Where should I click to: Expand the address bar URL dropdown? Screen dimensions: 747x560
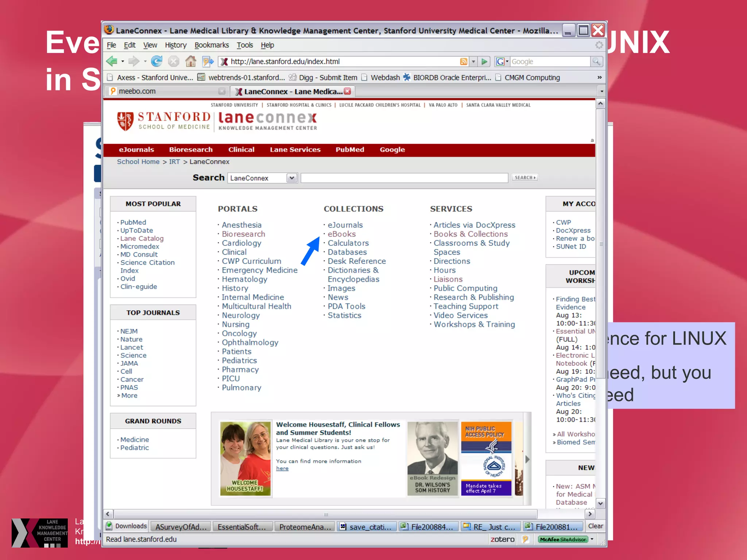click(x=473, y=62)
